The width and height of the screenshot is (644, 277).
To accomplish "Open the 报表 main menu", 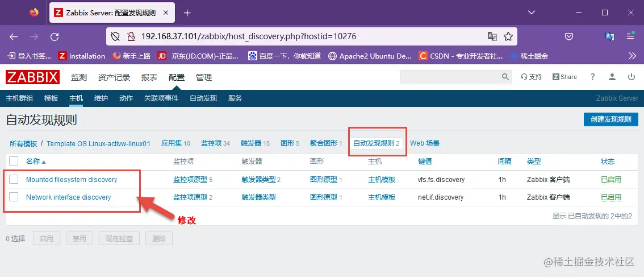I will (x=149, y=77).
